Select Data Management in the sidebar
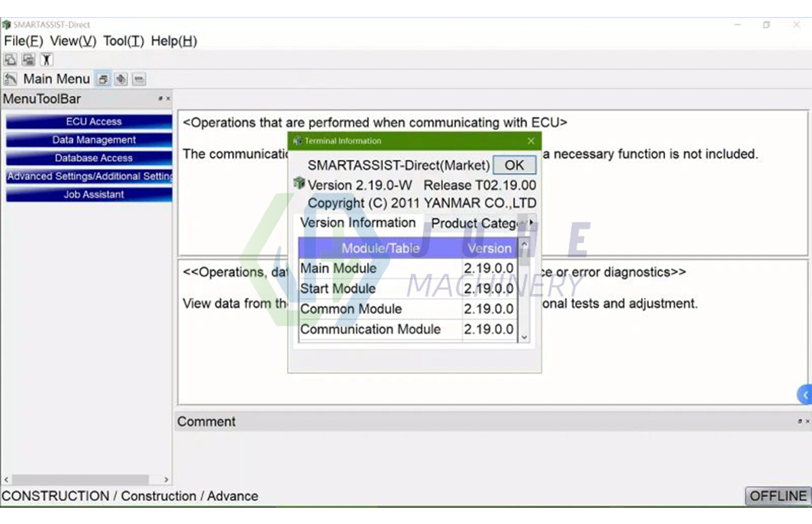The height and width of the screenshot is (524, 812). [94, 139]
